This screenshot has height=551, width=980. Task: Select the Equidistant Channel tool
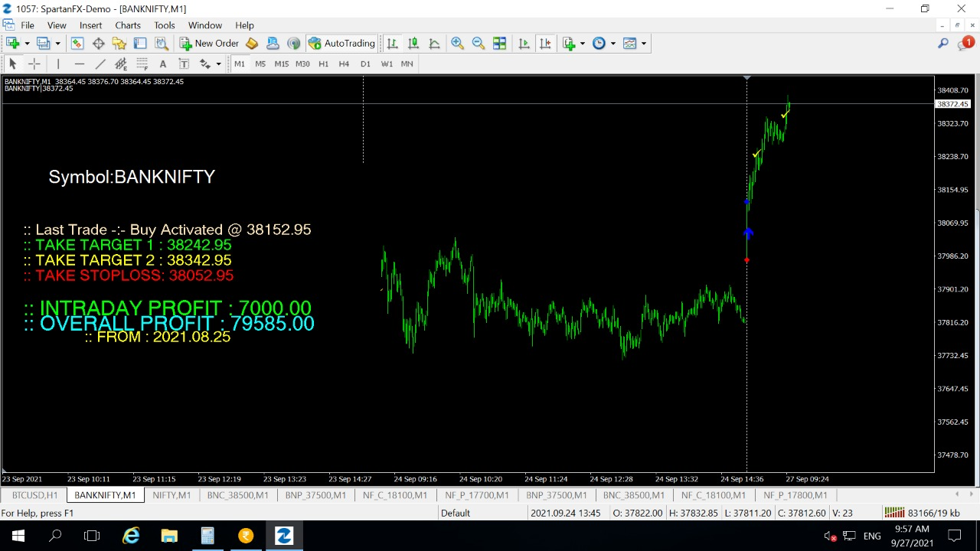pyautogui.click(x=121, y=64)
